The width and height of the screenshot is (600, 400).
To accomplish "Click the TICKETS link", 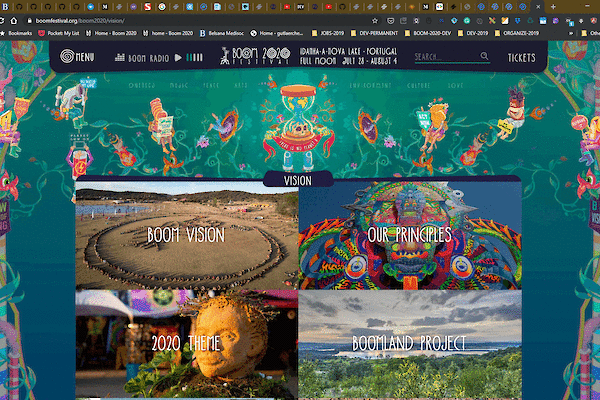I will point(521,57).
